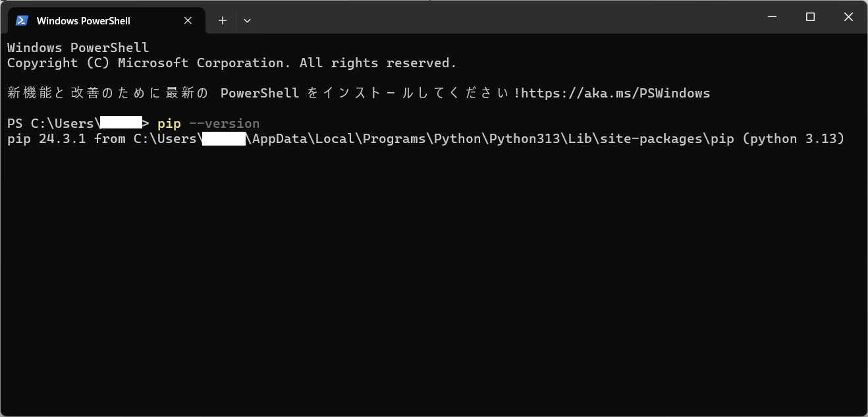Image resolution: width=868 pixels, height=417 pixels.
Task: Maximize the terminal window
Action: click(x=810, y=16)
